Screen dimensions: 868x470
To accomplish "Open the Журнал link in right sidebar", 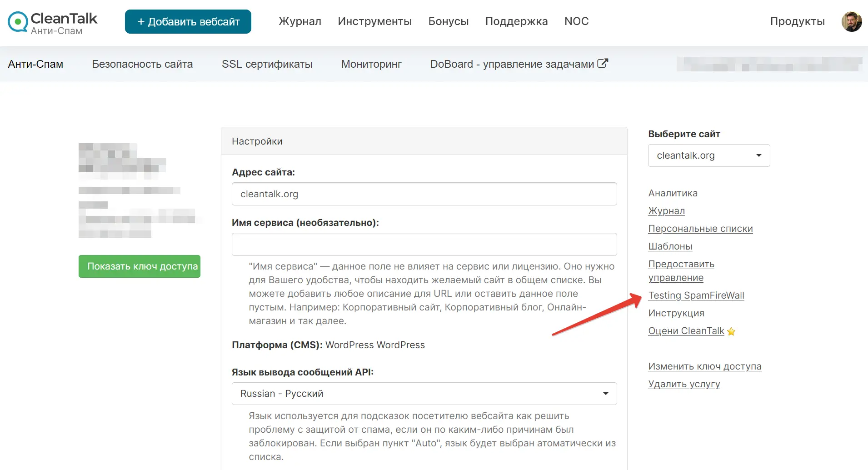I will click(667, 211).
